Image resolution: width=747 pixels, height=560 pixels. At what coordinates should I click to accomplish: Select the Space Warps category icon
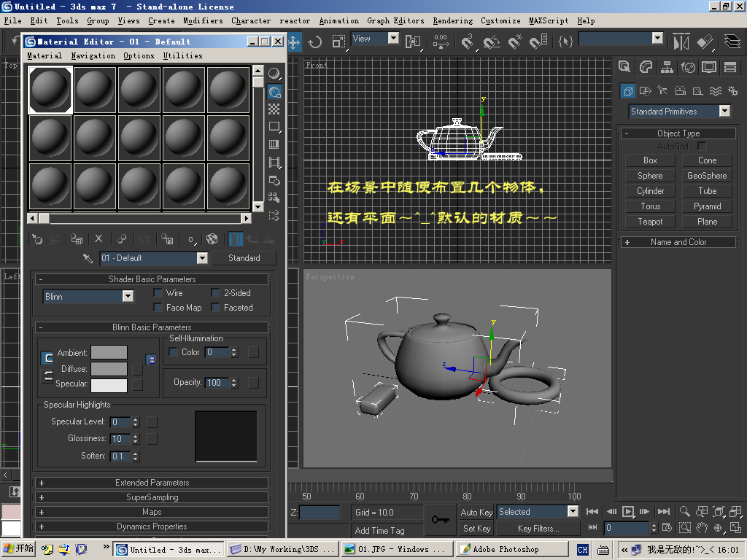[x=716, y=91]
